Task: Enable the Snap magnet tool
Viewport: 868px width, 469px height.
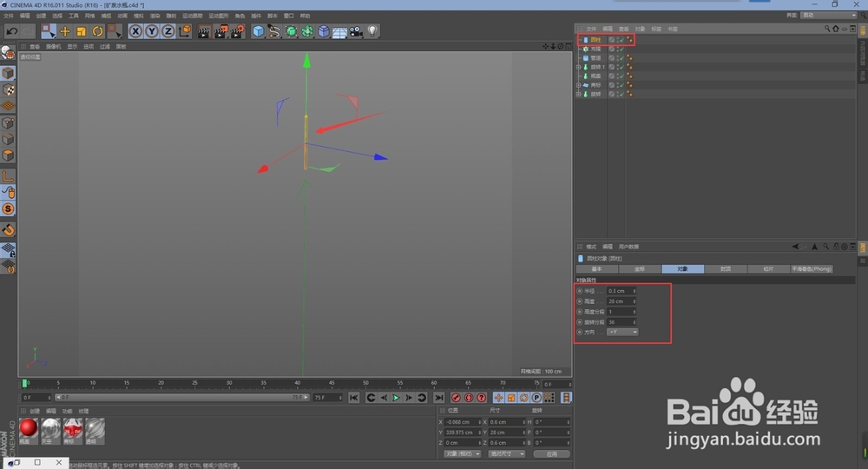Action: click(x=8, y=230)
